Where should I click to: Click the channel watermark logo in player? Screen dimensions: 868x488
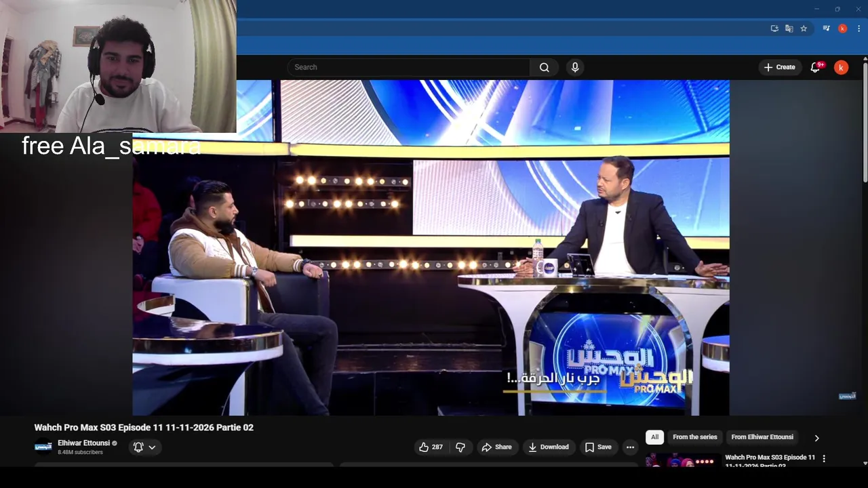point(847,396)
